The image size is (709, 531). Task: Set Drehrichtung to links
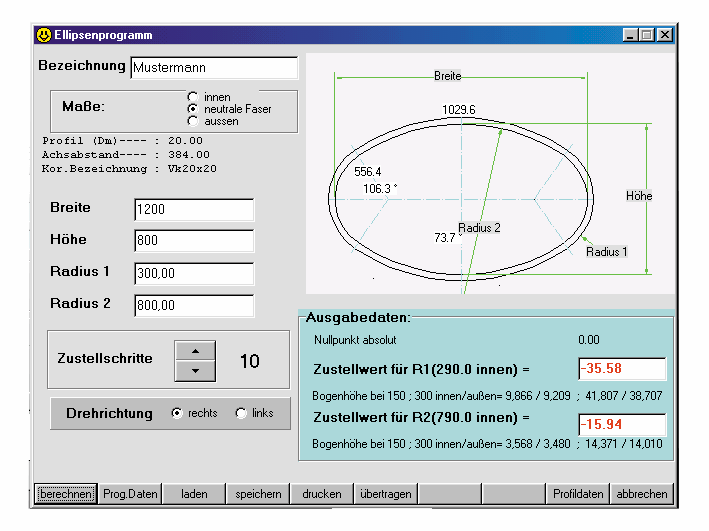[x=241, y=413]
